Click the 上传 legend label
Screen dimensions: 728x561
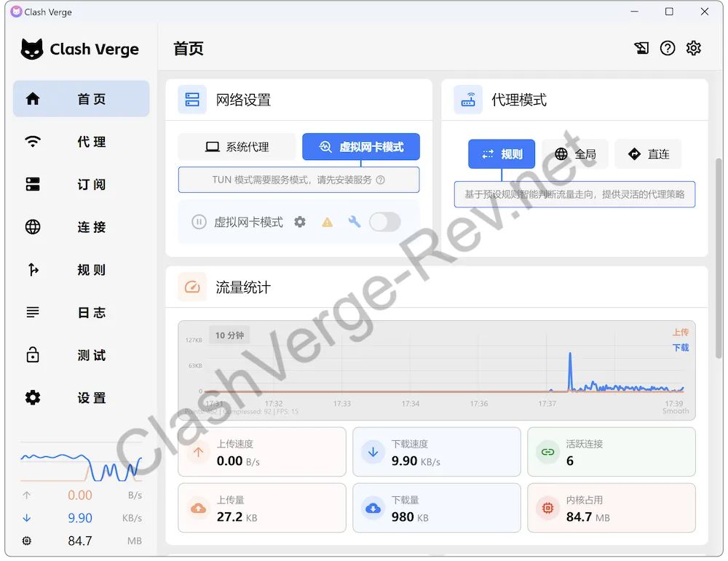click(x=681, y=333)
